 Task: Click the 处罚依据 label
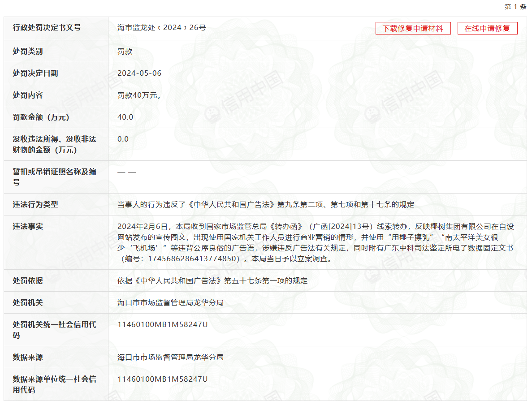pyautogui.click(x=28, y=281)
